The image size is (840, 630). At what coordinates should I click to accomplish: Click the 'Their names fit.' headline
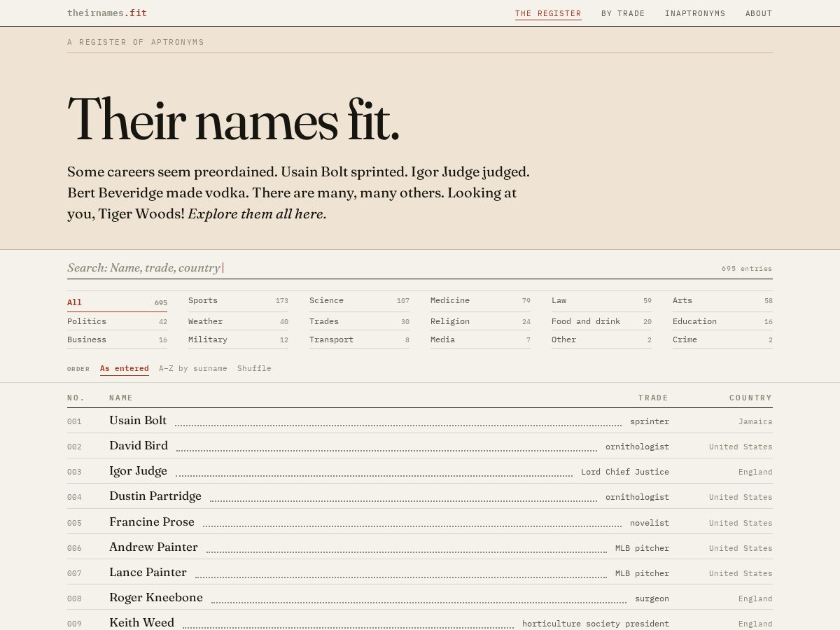click(234, 119)
